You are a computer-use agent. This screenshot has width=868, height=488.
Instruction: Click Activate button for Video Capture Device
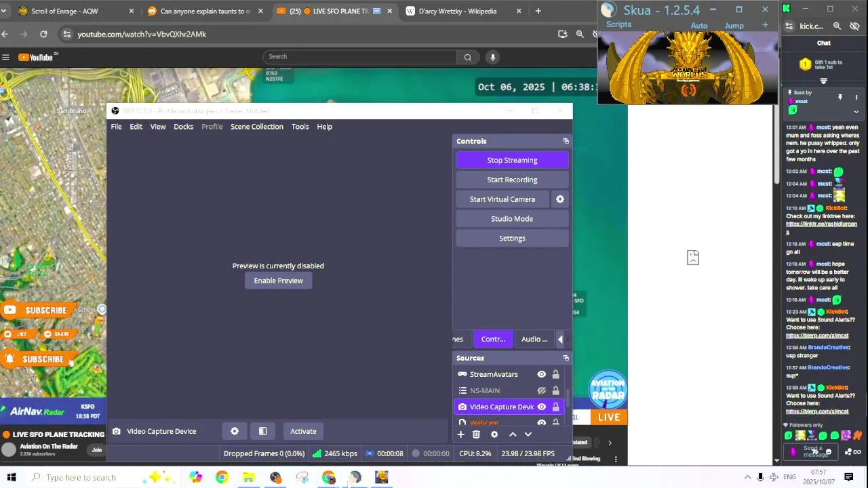pyautogui.click(x=303, y=431)
